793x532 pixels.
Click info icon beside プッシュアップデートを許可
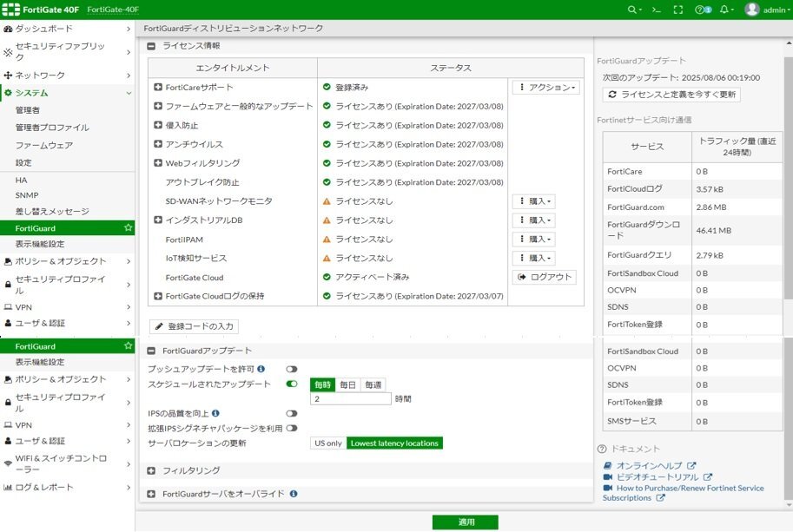click(261, 369)
